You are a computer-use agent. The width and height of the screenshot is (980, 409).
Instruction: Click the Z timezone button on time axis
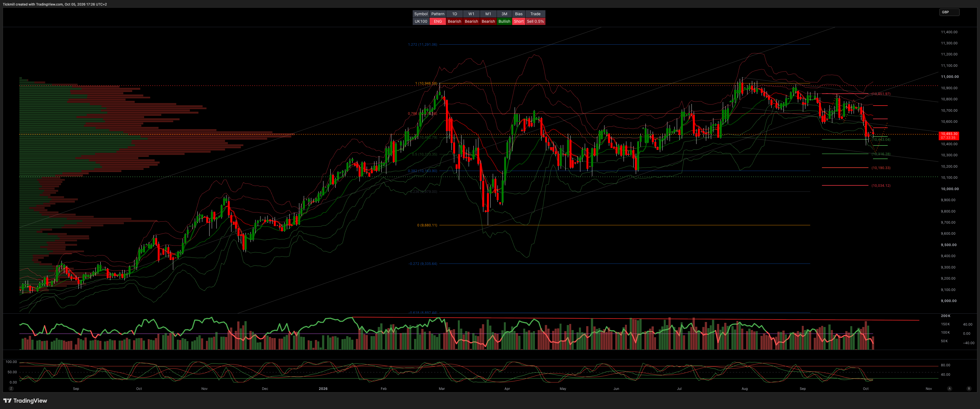pos(11,388)
